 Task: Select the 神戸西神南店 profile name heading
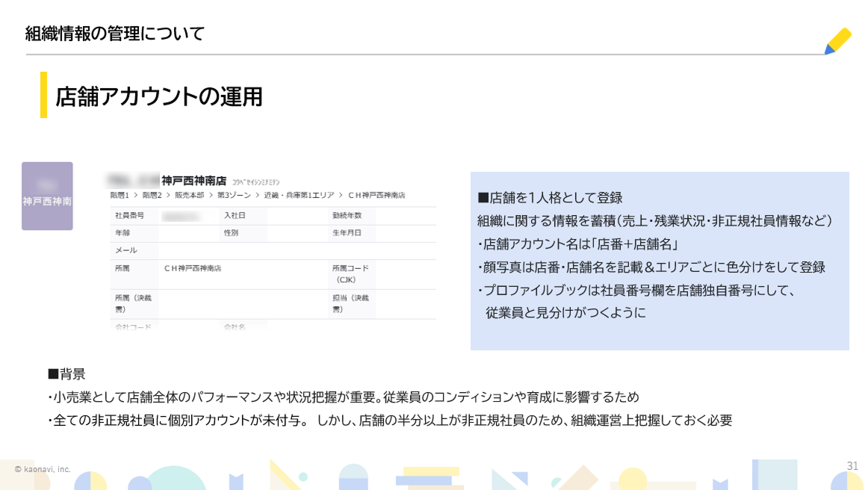pyautogui.click(x=193, y=181)
